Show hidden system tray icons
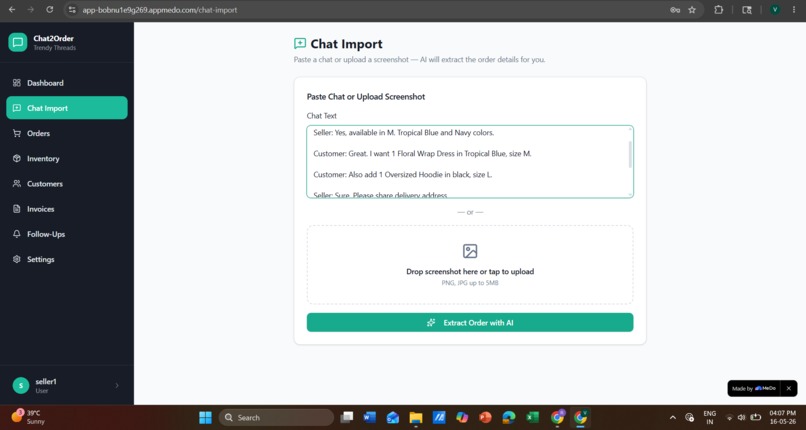 673,418
